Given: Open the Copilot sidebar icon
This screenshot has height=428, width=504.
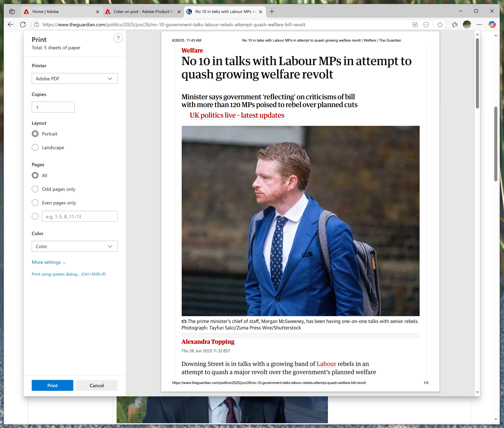Looking at the screenshot, I should 492,25.
